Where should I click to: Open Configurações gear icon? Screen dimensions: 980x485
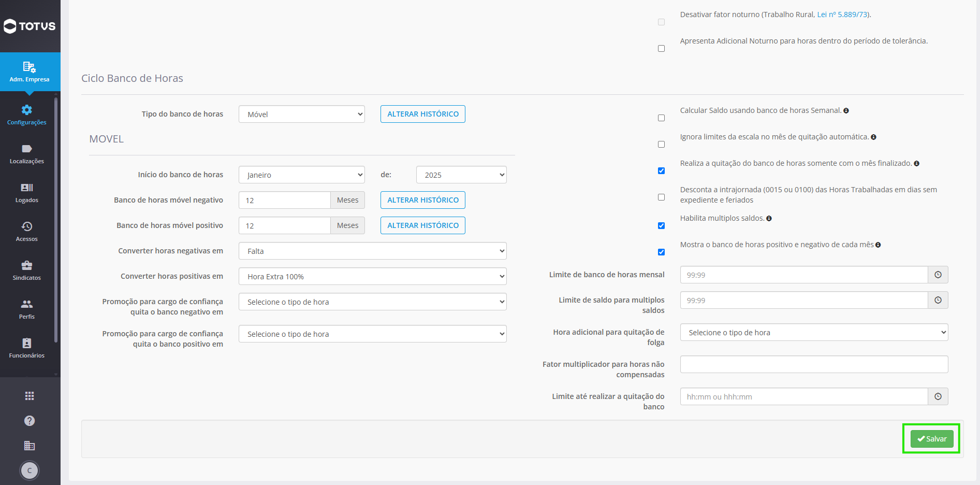(x=27, y=110)
